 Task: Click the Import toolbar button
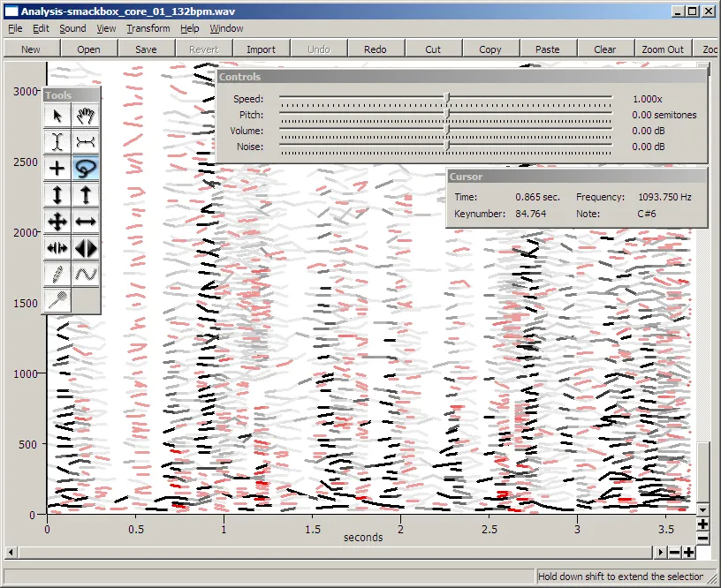coord(261,49)
